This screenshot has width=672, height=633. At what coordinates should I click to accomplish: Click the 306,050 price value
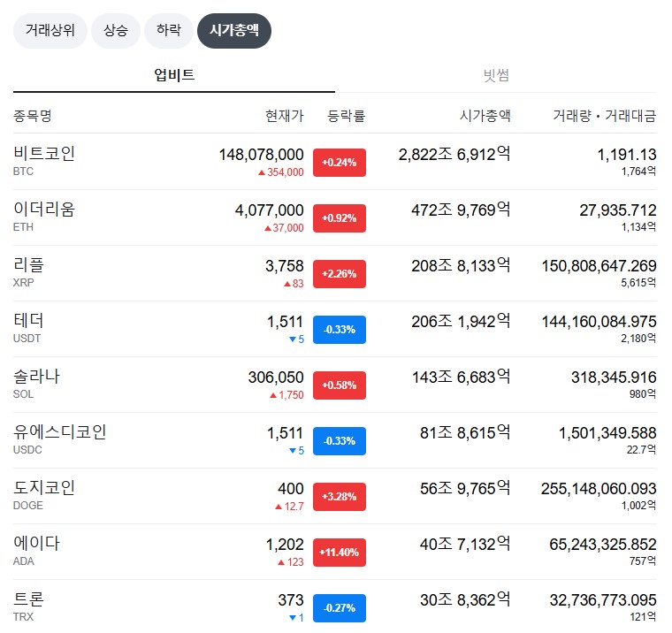[276, 378]
